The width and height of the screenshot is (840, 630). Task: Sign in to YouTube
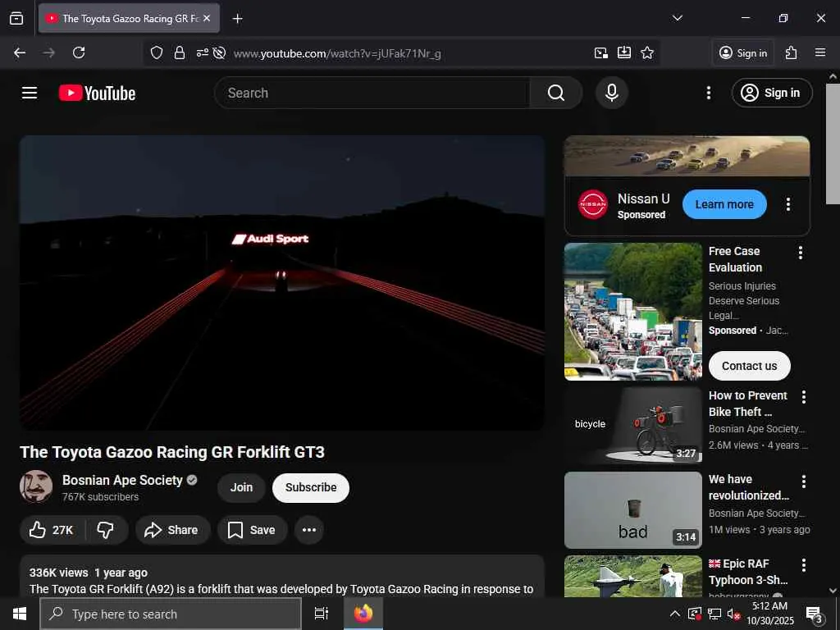772,93
